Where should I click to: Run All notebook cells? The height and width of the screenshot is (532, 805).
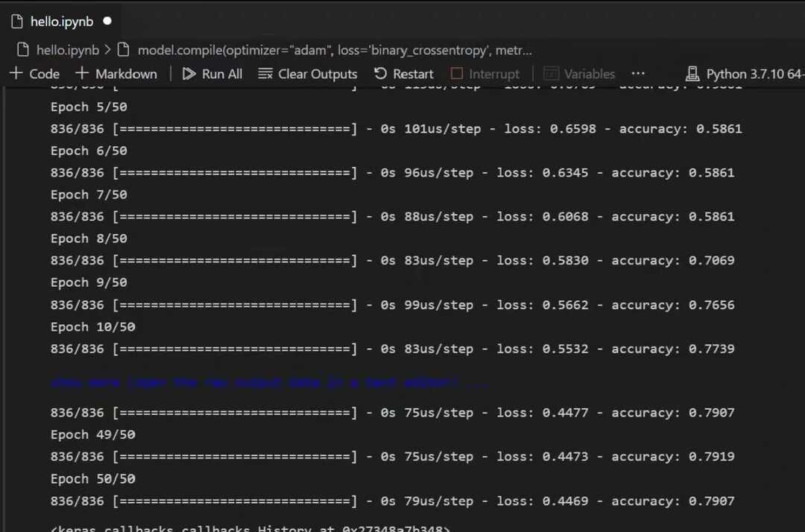pos(212,74)
